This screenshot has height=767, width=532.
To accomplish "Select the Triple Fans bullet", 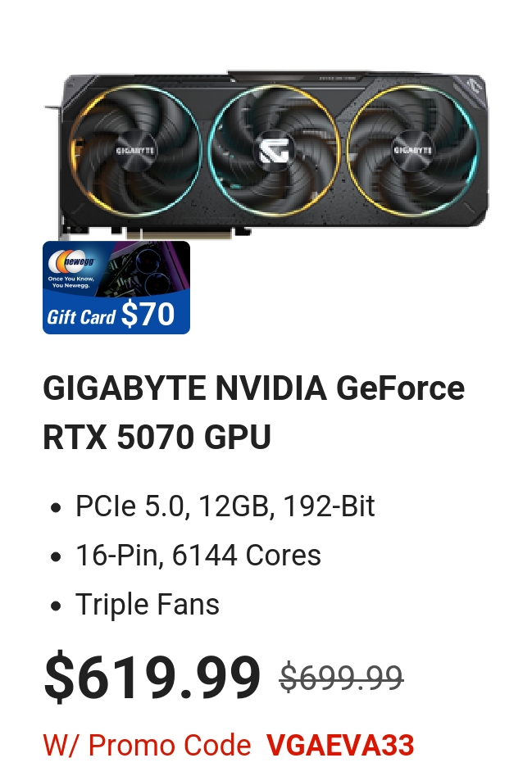I will [x=148, y=604].
